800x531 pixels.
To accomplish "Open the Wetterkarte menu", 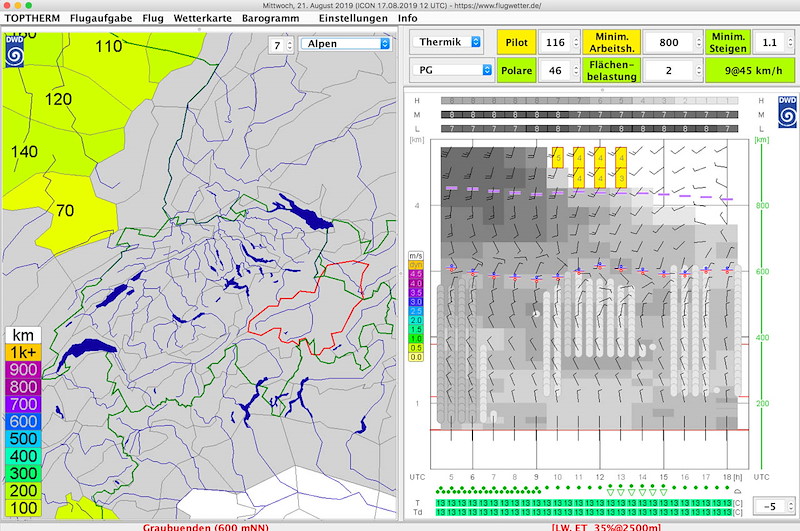I will click(x=203, y=18).
